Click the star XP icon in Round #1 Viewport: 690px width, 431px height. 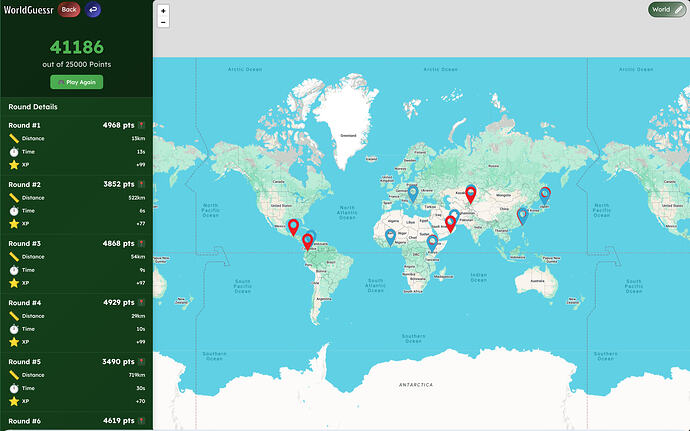pos(14,165)
